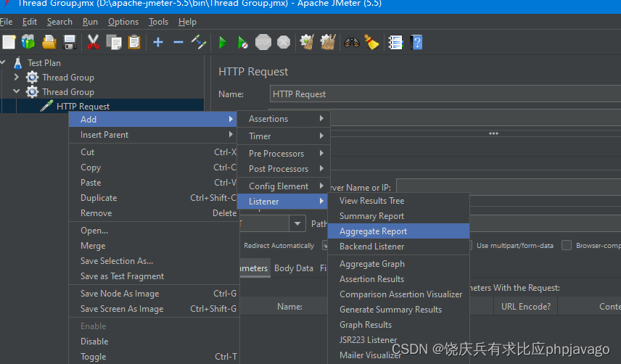This screenshot has height=364, width=621.
Task: Collapse the Test Plan tree node
Action: tap(3, 62)
